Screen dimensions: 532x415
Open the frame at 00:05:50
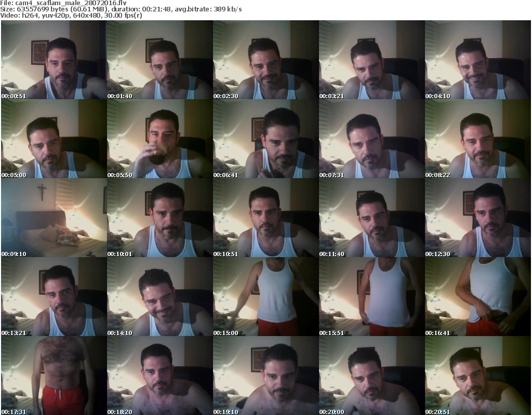coord(160,139)
